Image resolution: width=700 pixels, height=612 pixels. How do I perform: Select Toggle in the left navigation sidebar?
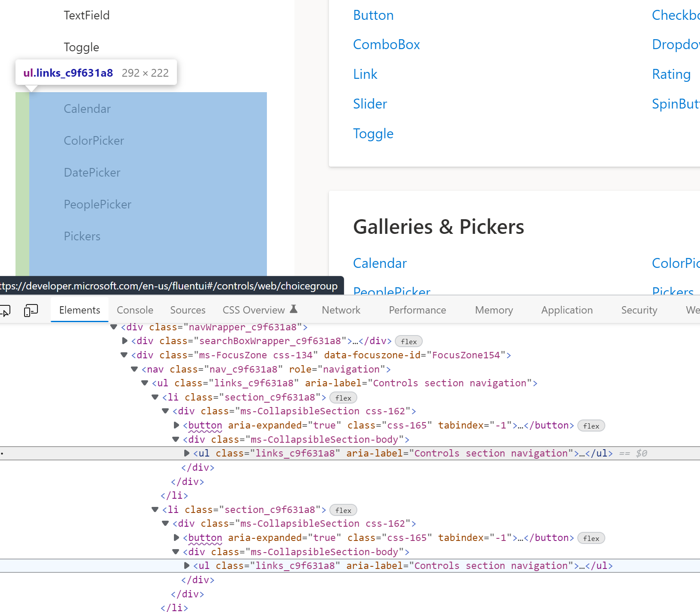point(81,47)
